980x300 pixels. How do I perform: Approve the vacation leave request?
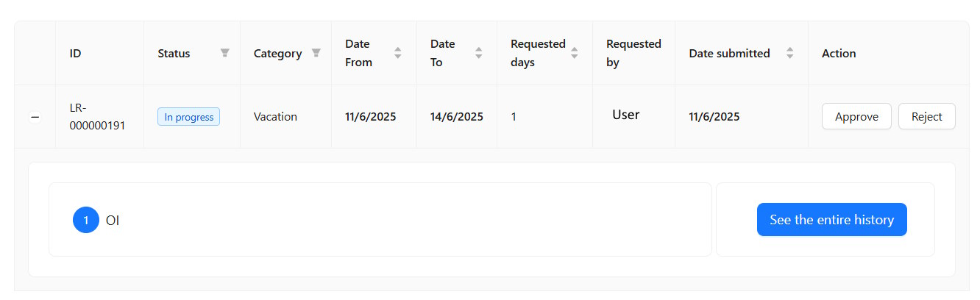856,116
